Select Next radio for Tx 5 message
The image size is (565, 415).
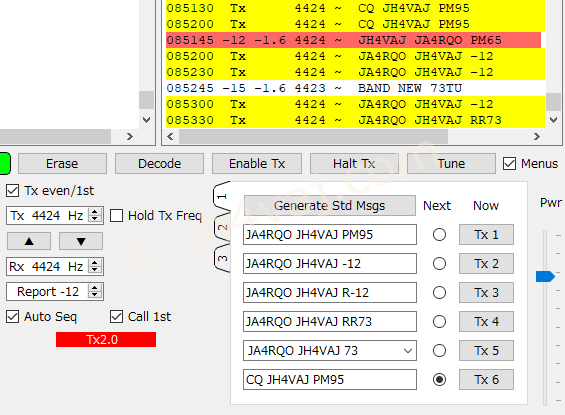pos(439,351)
